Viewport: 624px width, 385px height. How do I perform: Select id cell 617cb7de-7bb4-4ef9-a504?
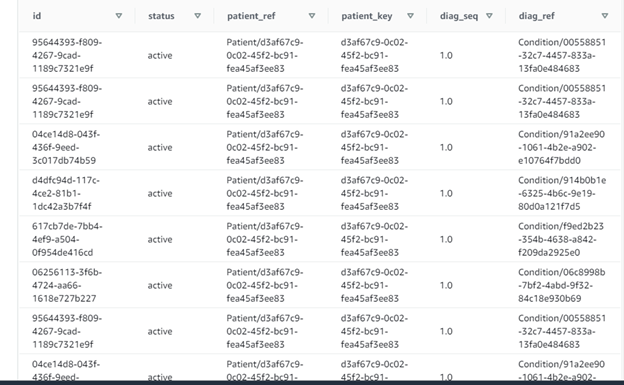click(67, 239)
